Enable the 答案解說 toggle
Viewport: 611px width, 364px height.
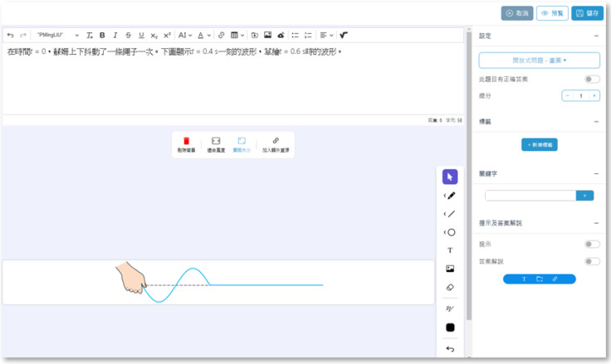coord(592,261)
